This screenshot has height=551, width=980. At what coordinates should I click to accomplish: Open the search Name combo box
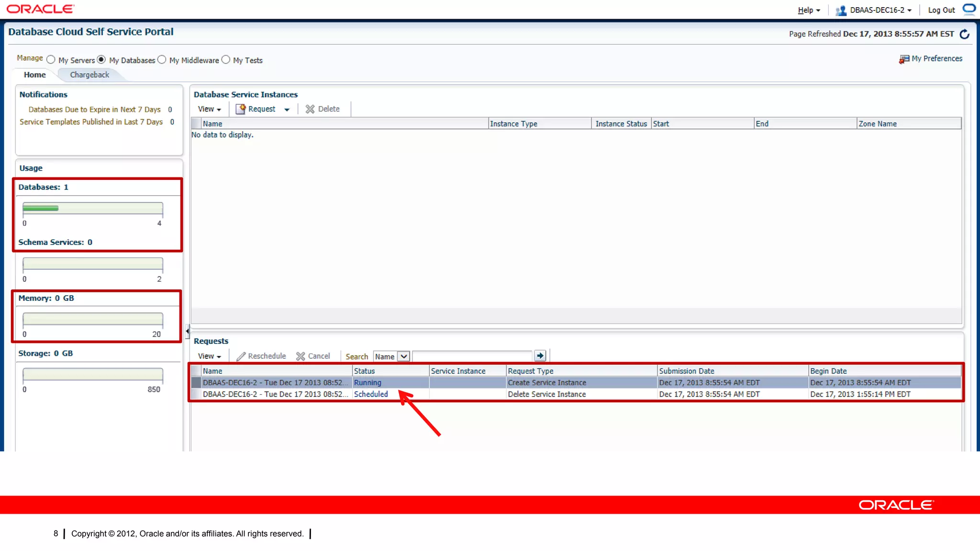tap(391, 356)
